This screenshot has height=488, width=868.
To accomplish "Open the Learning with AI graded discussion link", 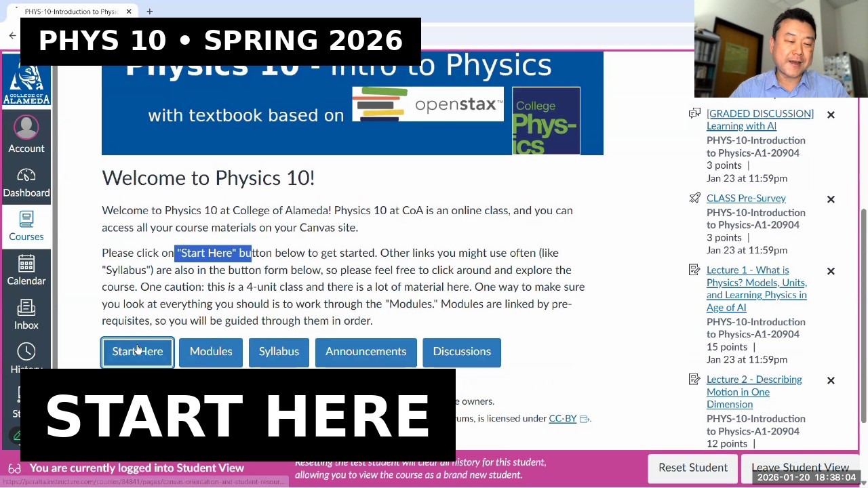I will pos(759,119).
